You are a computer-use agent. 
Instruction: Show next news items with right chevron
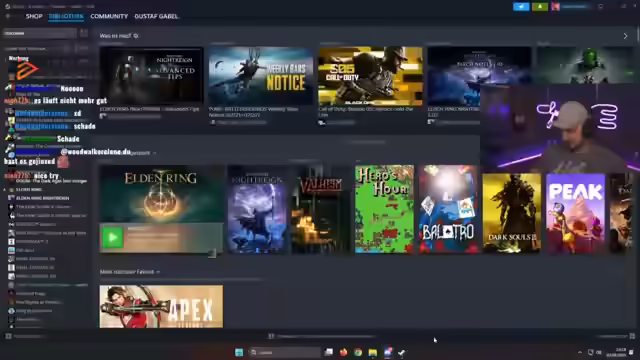[625, 36]
